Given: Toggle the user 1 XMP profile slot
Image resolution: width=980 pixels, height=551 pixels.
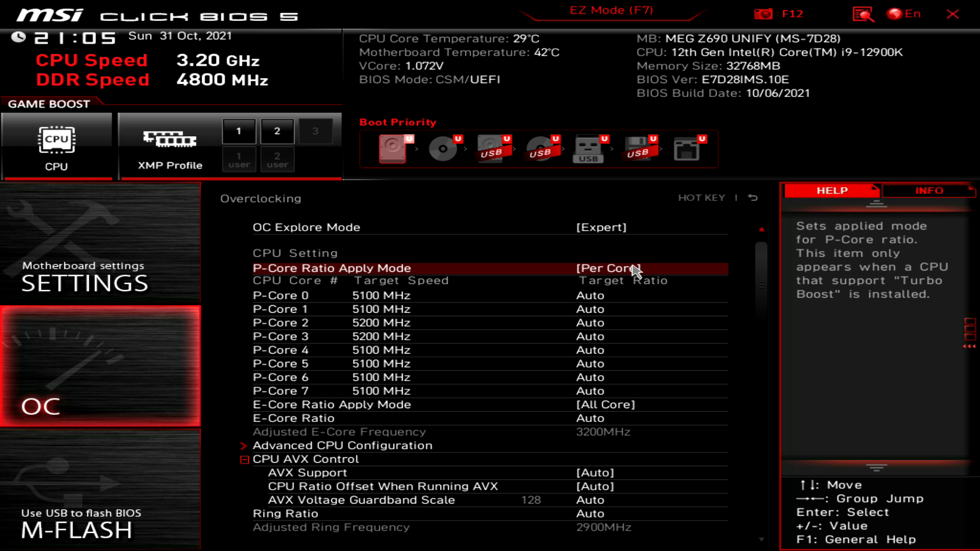Looking at the screenshot, I should click(239, 159).
